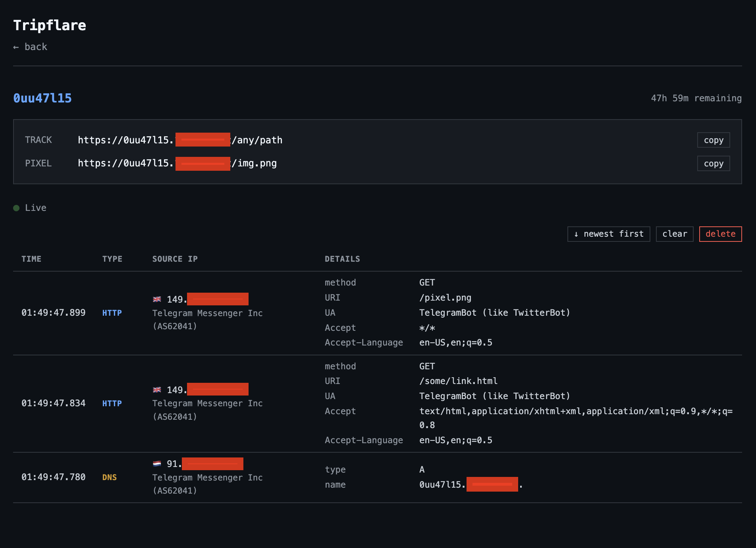The image size is (756, 548).
Task: Copy the PIXEL URL
Action: (x=713, y=163)
